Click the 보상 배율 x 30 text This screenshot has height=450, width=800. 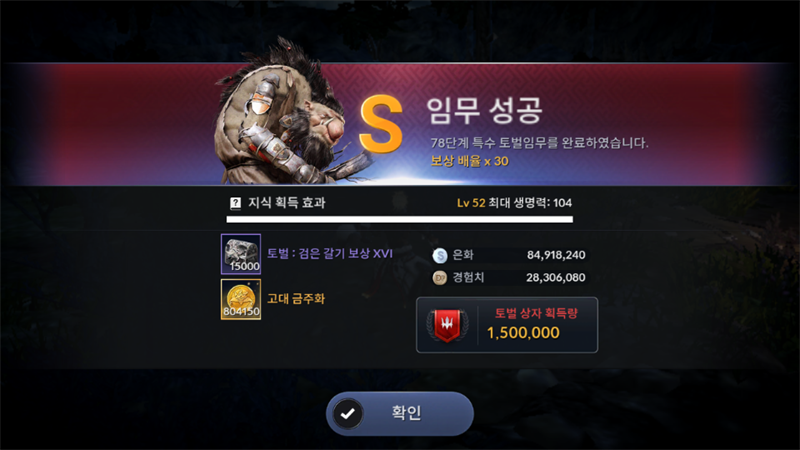tap(470, 161)
